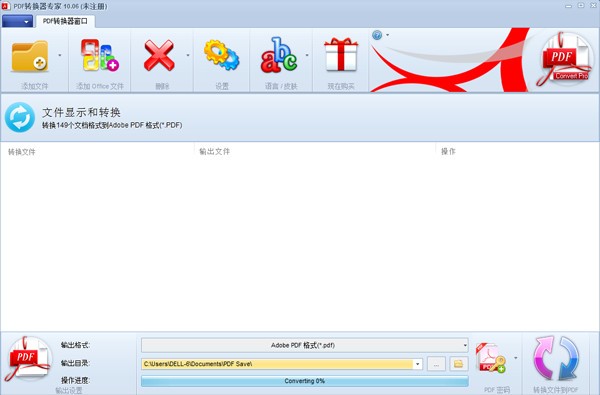This screenshot has height=395, width=600.
Task: Open settings with the gears icon
Action: (221, 55)
